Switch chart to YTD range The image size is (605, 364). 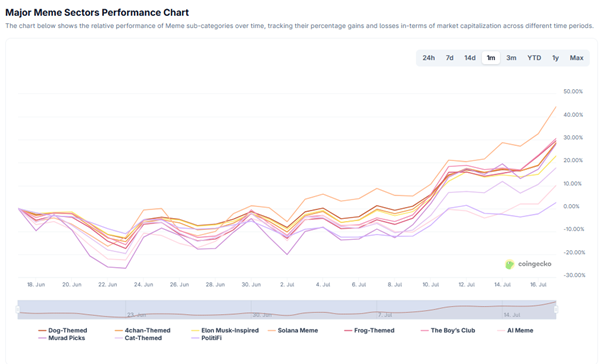coord(534,58)
